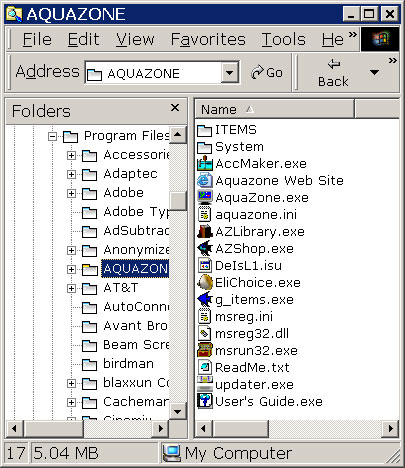
Task: Expand the Adobe folder tree node
Action: 71,193
